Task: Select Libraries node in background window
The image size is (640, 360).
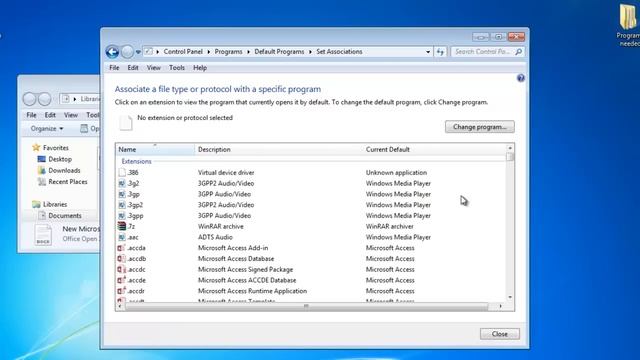Action: click(x=55, y=204)
